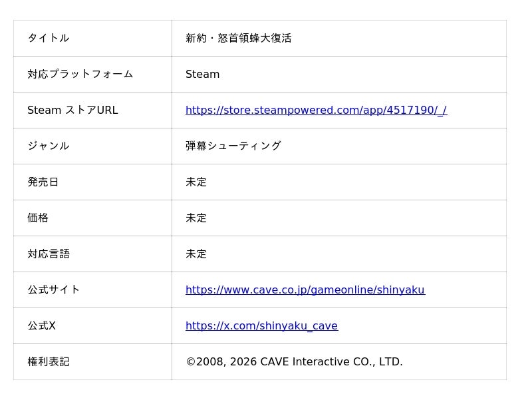This screenshot has width=532, height=400.
Task: Select the 弾幕シューティング genre text
Action: (x=233, y=146)
